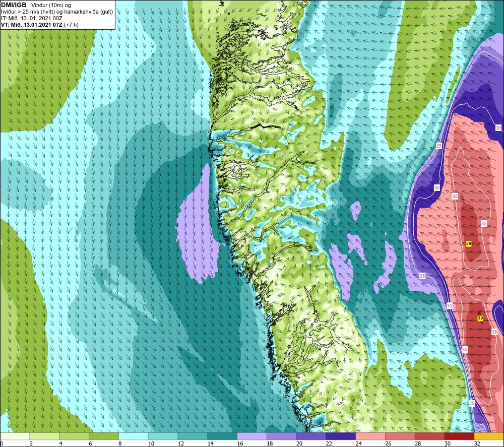
Task: Click the 12–14 m/s teal legend swatch
Action: pyautogui.click(x=193, y=436)
